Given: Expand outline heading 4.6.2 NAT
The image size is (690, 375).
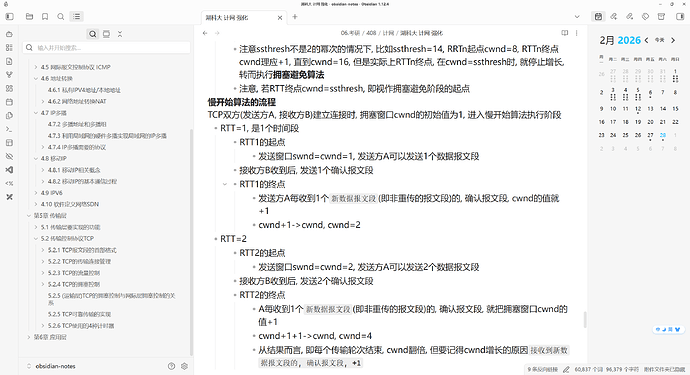Looking at the screenshot, I should click(x=43, y=102).
